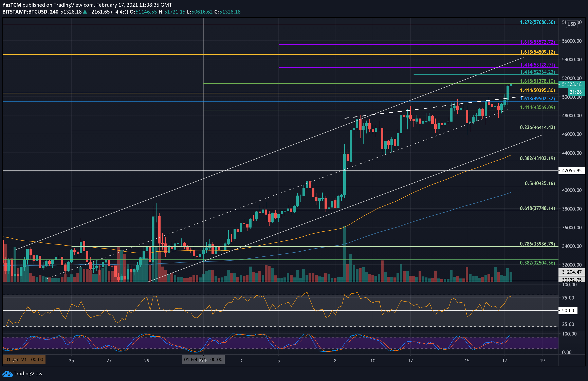
Task: Click the 31204.47 price axis label
Action: click(571, 272)
